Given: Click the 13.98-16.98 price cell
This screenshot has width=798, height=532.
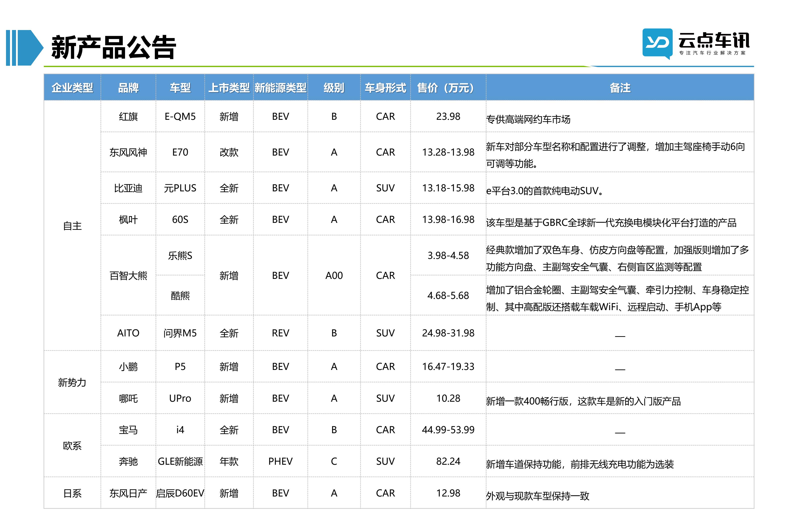Looking at the screenshot, I should [x=448, y=220].
